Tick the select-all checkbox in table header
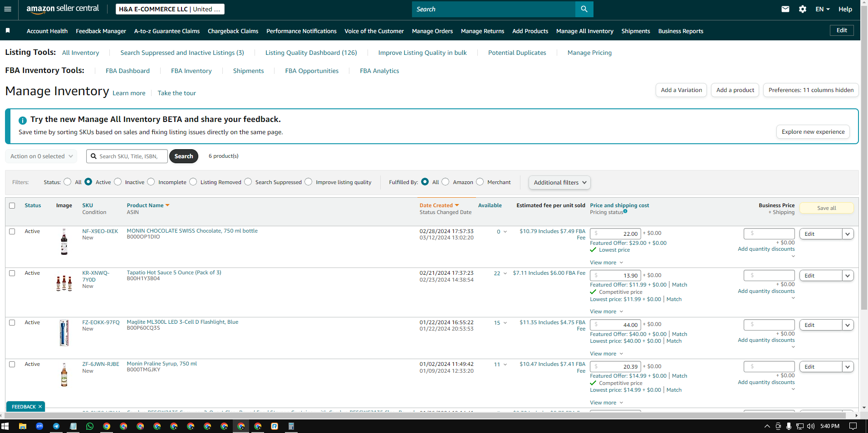The width and height of the screenshot is (868, 433). click(x=12, y=206)
